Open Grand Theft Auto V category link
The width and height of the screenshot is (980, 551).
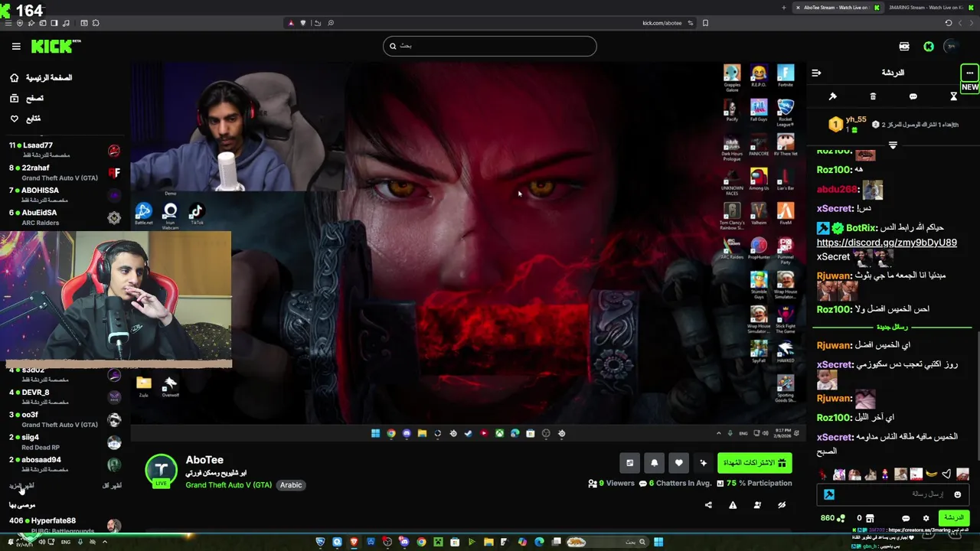[x=228, y=485]
